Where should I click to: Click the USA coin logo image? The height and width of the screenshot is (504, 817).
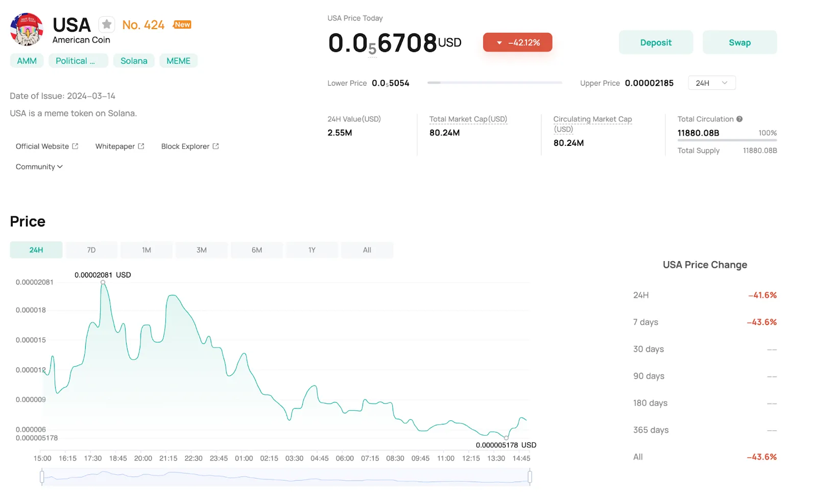(27, 29)
